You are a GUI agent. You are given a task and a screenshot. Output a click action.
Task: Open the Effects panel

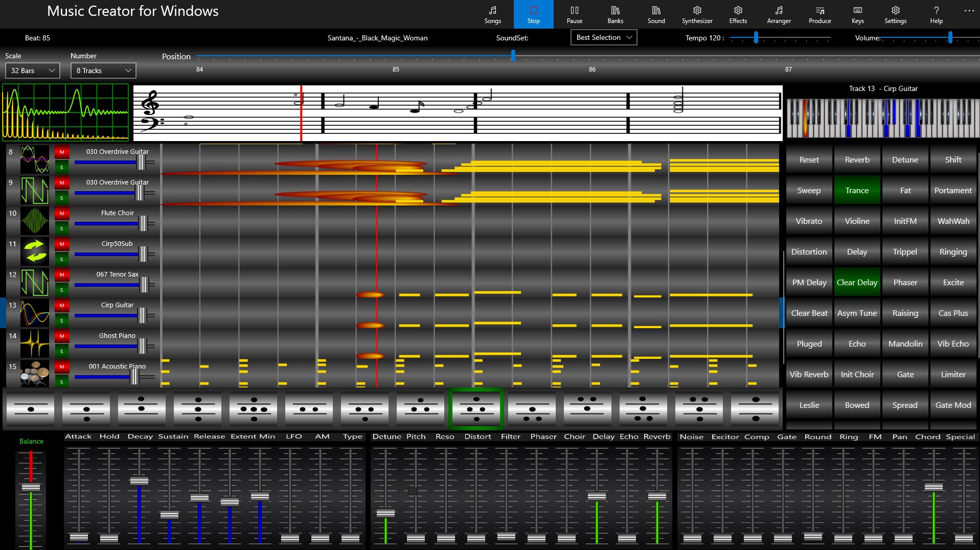737,14
